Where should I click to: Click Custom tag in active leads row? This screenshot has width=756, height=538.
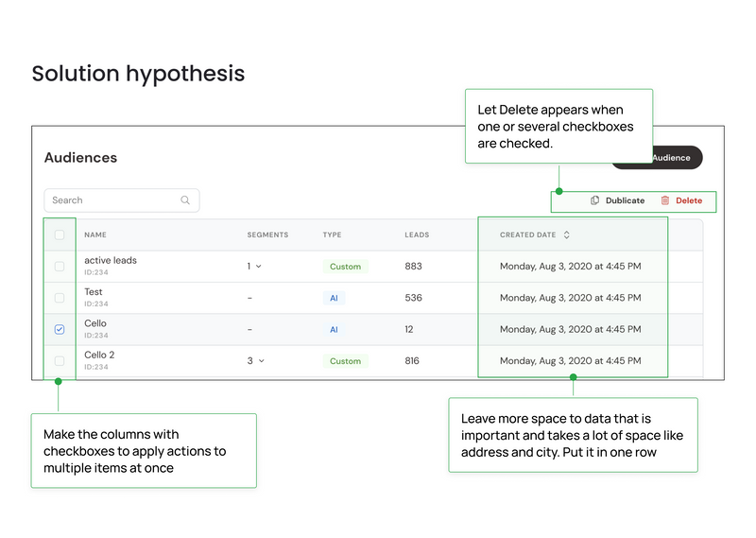tap(345, 267)
